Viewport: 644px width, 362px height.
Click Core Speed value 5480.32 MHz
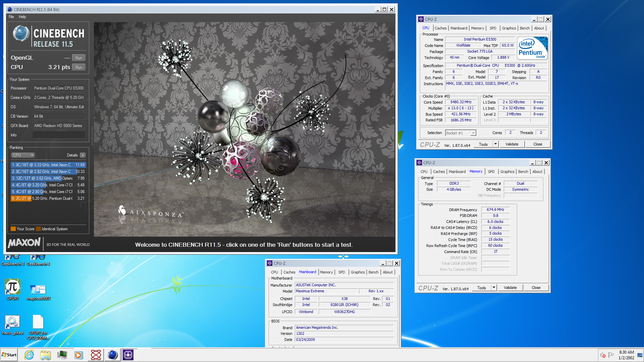point(461,102)
